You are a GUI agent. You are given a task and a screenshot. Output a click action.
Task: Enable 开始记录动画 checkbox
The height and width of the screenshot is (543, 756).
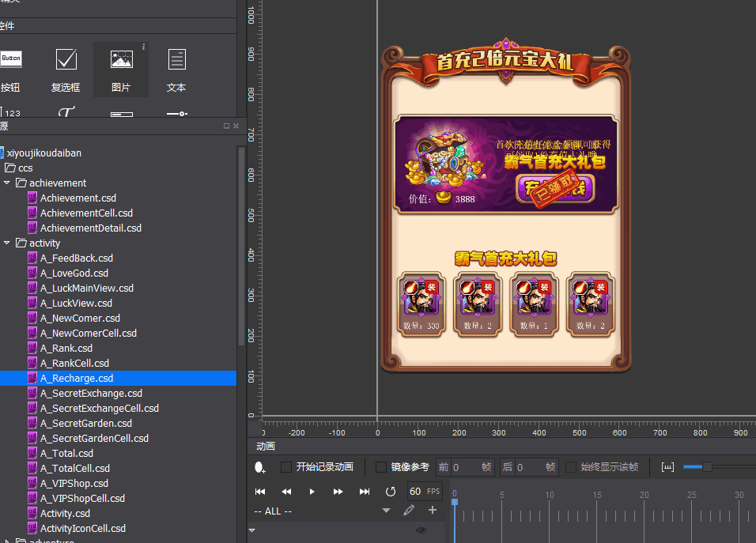pyautogui.click(x=286, y=467)
